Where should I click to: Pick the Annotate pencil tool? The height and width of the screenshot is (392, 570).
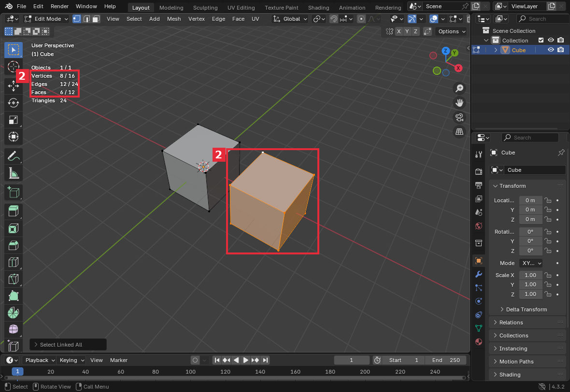[x=14, y=156]
